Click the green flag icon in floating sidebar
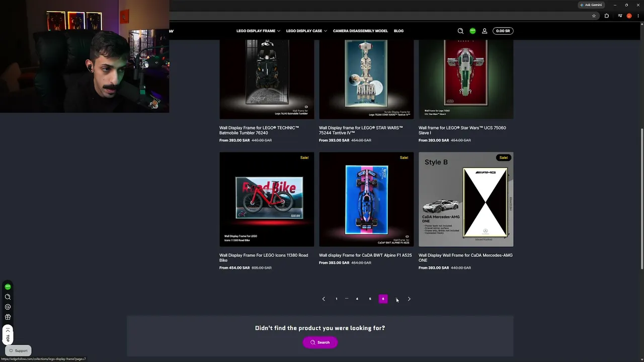 pos(8,287)
